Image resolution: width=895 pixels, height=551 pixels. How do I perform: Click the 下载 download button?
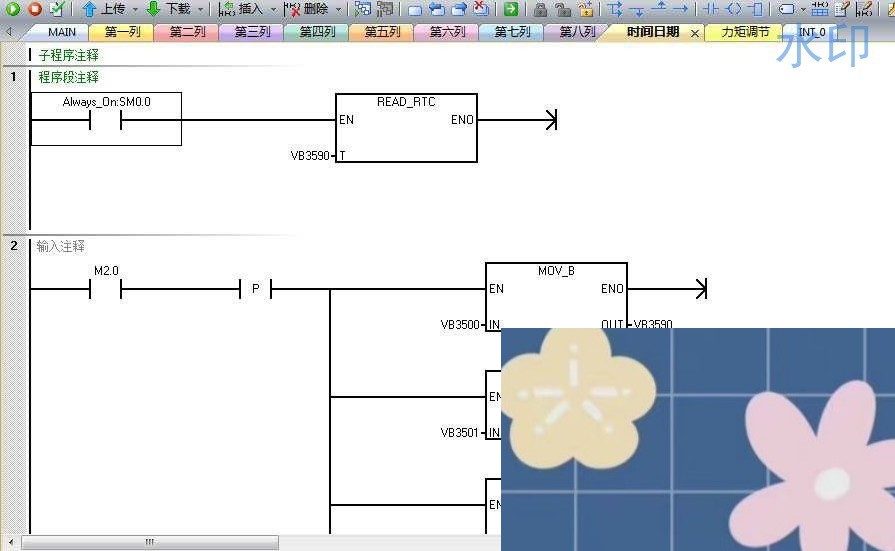click(168, 9)
